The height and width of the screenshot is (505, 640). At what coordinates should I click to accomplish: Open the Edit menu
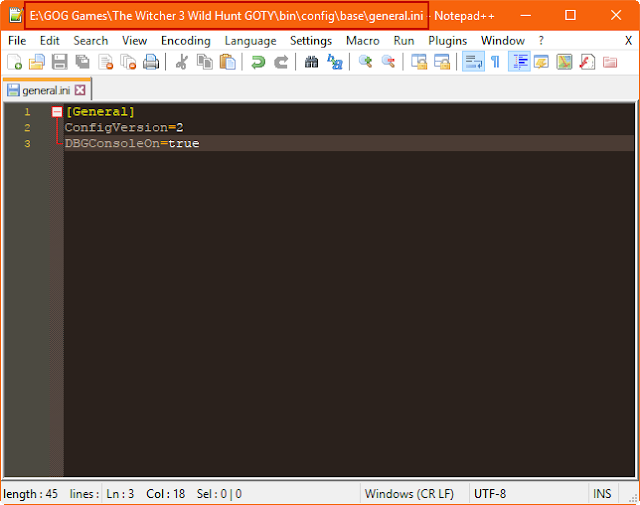click(x=49, y=41)
